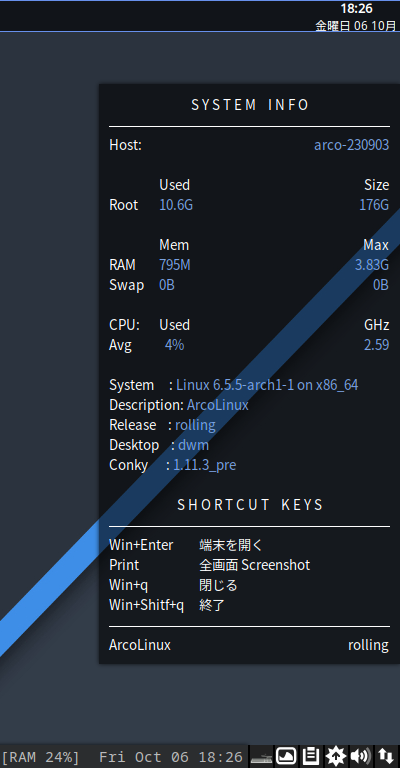Click the SYSTEM INFO heading
Image resolution: width=400 pixels, height=768 pixels.
click(250, 105)
